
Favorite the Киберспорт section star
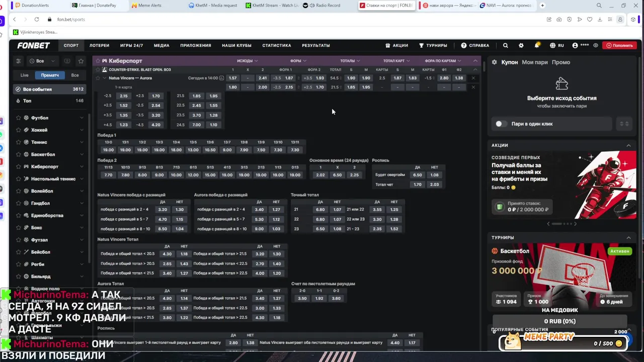(98, 61)
